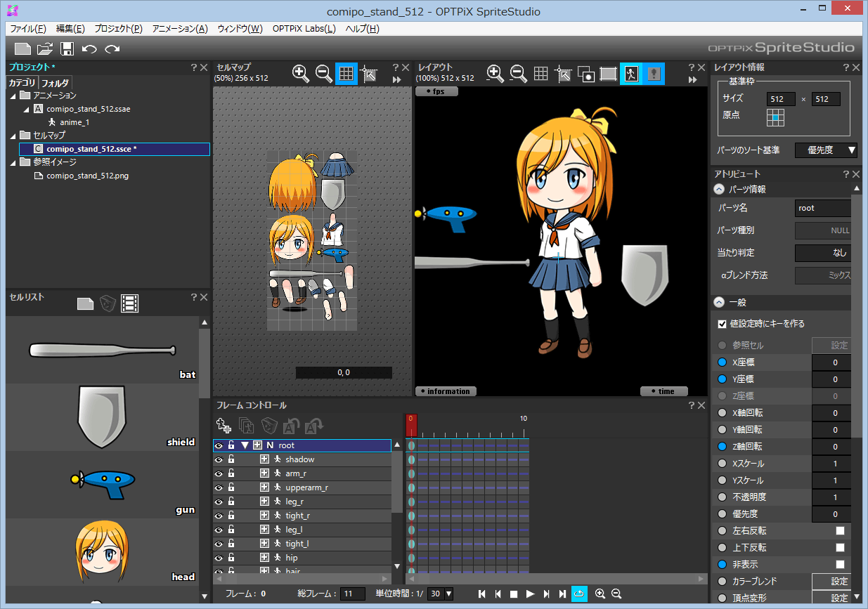This screenshot has height=609, width=868.
Task: Click the frame 0 marker on the timeline
Action: tap(411, 424)
